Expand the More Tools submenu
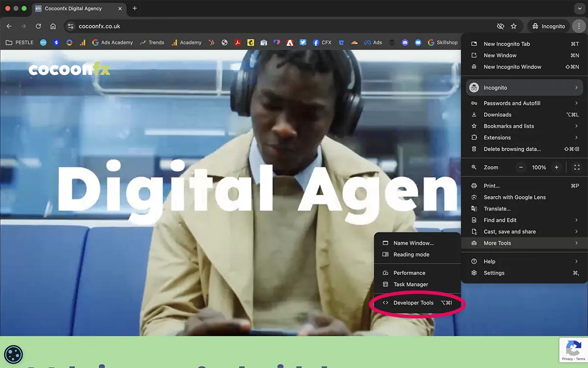Image resolution: width=588 pixels, height=368 pixels. tap(497, 243)
